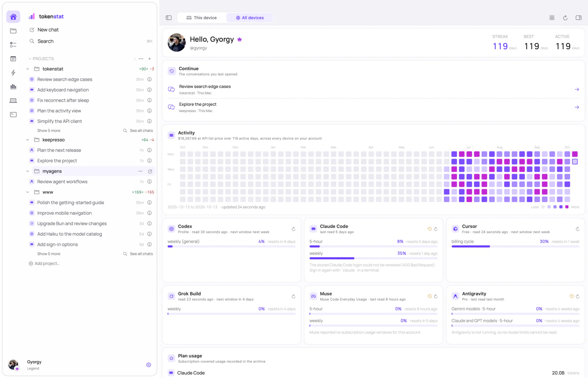Click the Cursor billing cycle progress bar

[x=515, y=246]
